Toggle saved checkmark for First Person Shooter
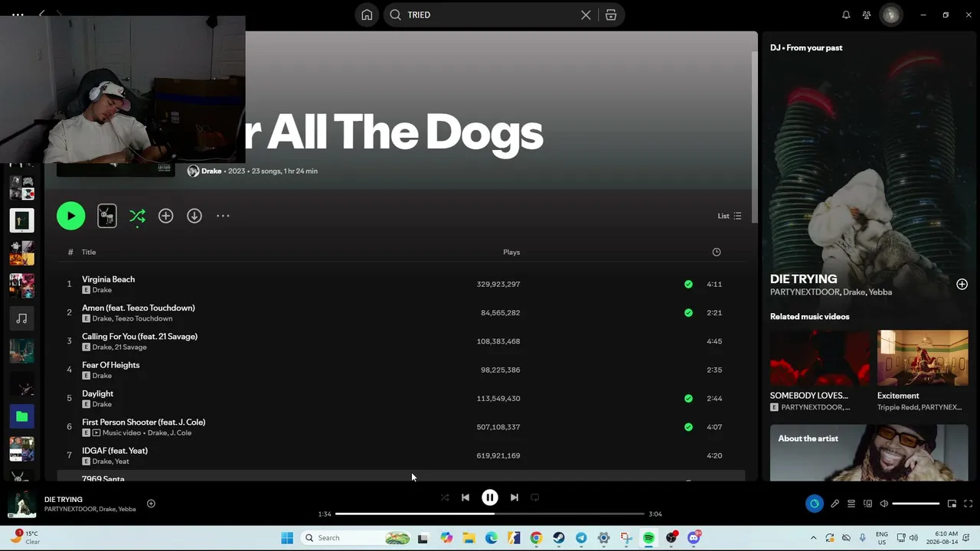The height and width of the screenshot is (551, 980). point(688,427)
